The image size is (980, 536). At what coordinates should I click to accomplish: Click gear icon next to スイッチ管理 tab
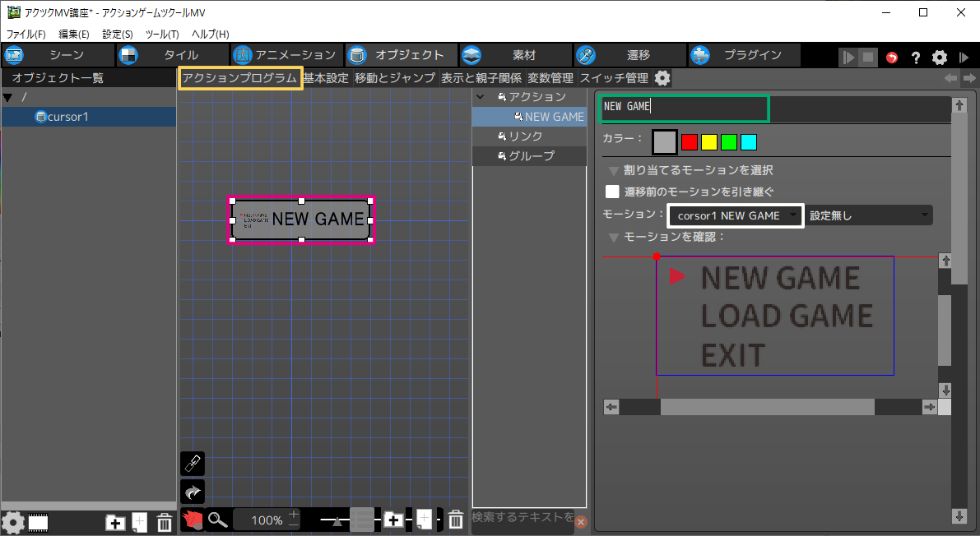662,78
